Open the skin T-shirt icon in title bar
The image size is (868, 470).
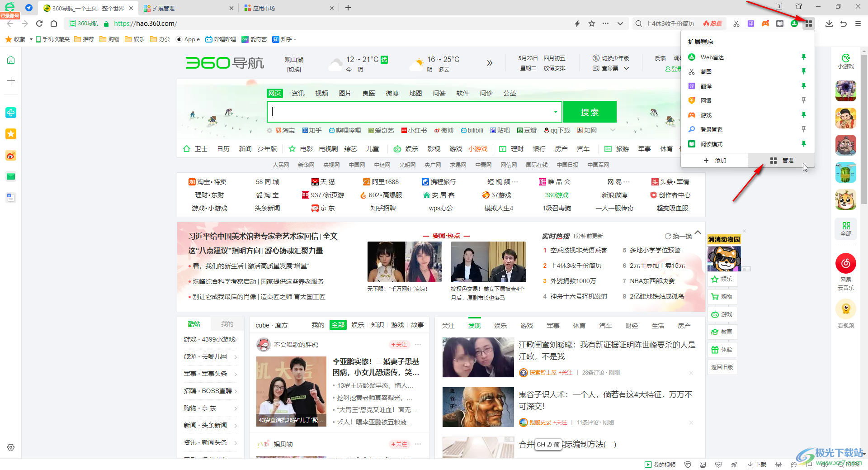799,6
